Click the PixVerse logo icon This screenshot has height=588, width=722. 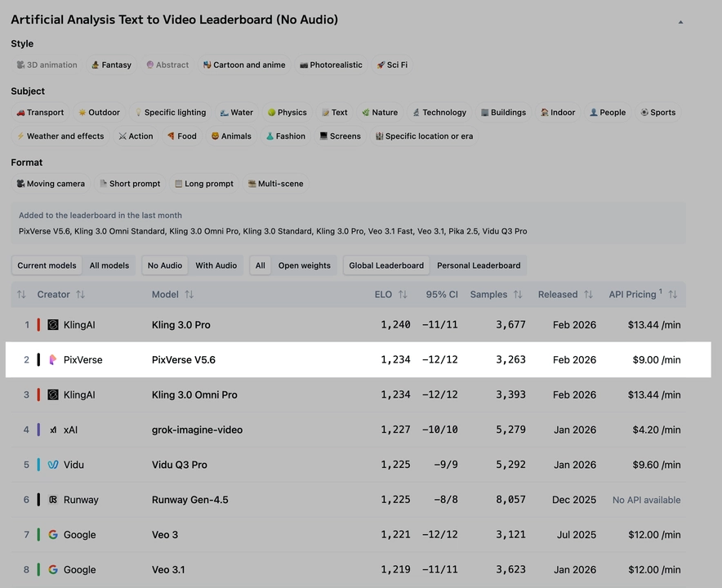pyautogui.click(x=53, y=359)
